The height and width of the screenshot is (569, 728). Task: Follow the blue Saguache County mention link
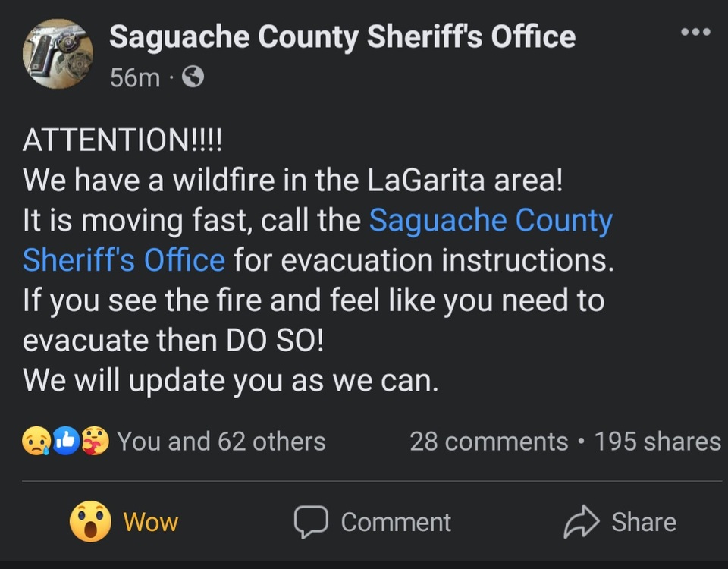point(491,221)
